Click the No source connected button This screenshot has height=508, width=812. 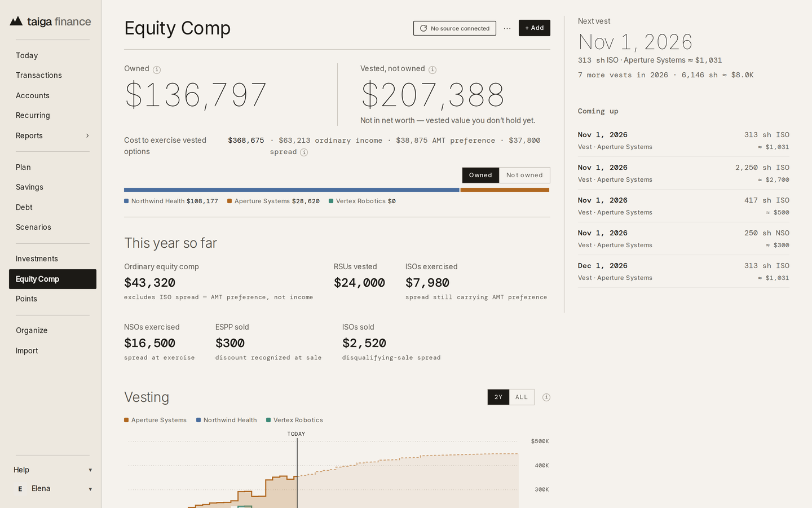click(454, 28)
